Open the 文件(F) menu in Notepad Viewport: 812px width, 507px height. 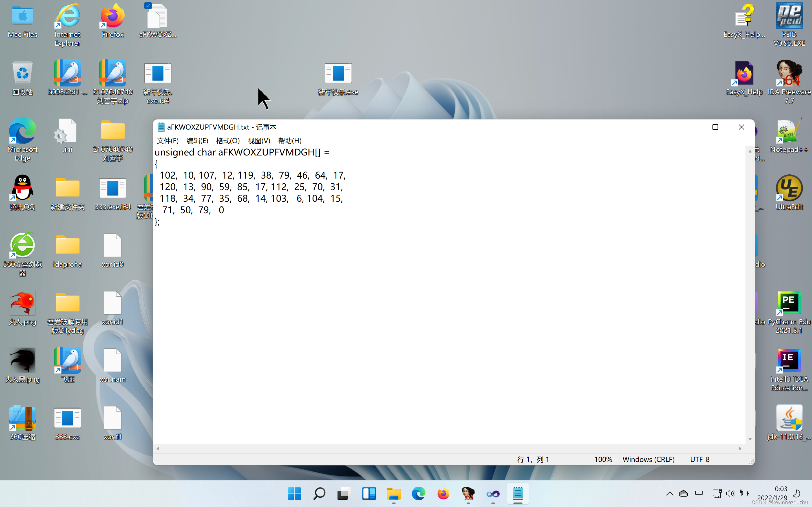coord(167,141)
